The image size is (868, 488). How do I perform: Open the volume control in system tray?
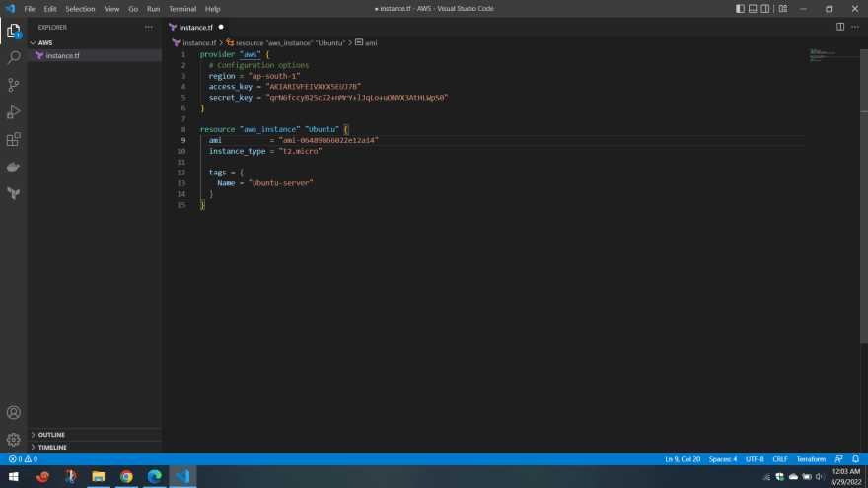pos(820,477)
